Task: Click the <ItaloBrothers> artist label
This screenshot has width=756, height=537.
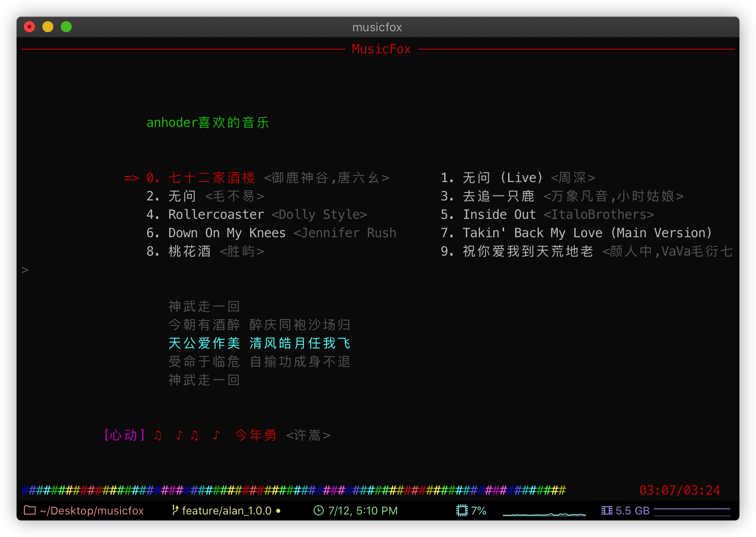Action: pyautogui.click(x=599, y=215)
